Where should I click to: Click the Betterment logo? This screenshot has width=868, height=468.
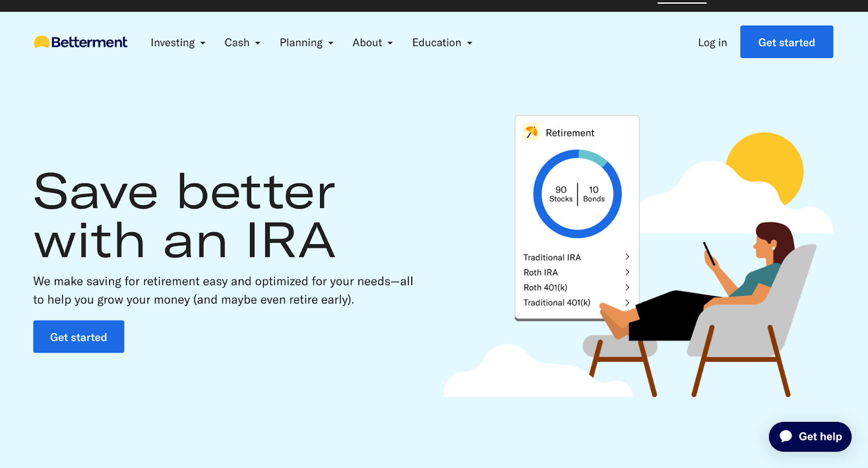[x=81, y=42]
